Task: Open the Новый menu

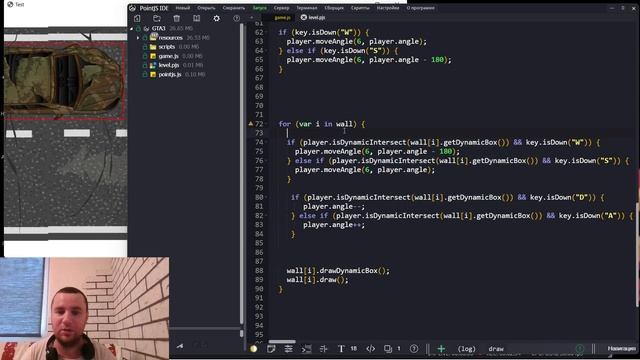Action: [182, 8]
